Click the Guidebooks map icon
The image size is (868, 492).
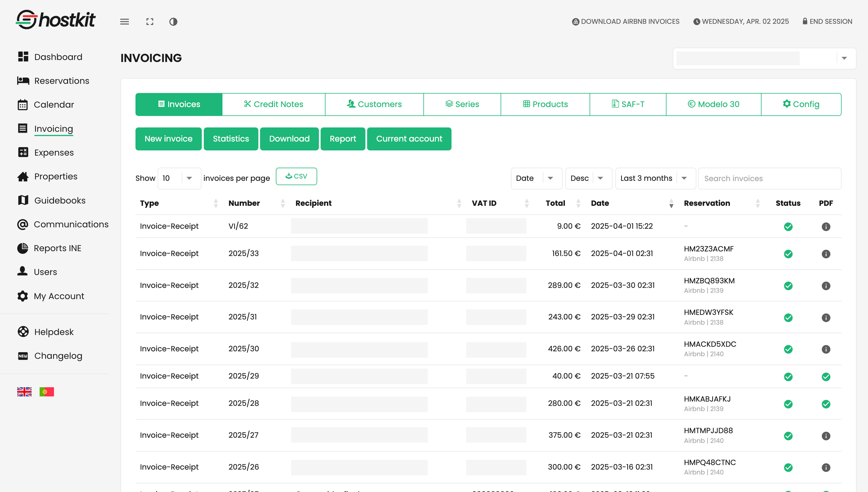23,200
